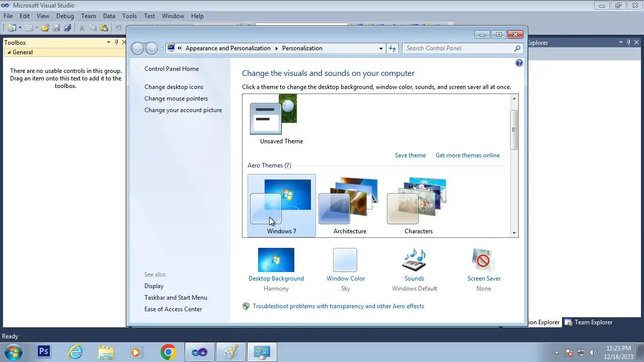644x362 pixels.
Task: Switch to the Team Explorer tab
Action: click(589, 322)
